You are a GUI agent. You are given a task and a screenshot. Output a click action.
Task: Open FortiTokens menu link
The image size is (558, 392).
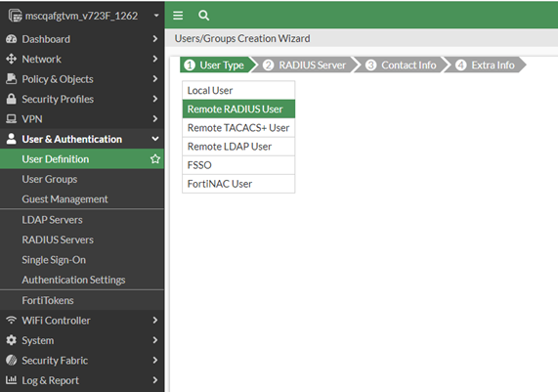tap(48, 300)
